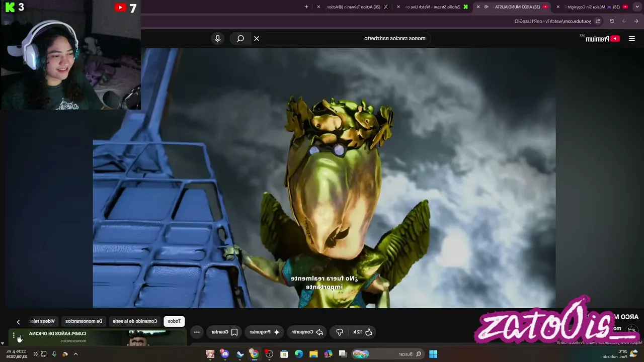Start voice search with microphone icon
The image size is (644, 362).
[217, 38]
